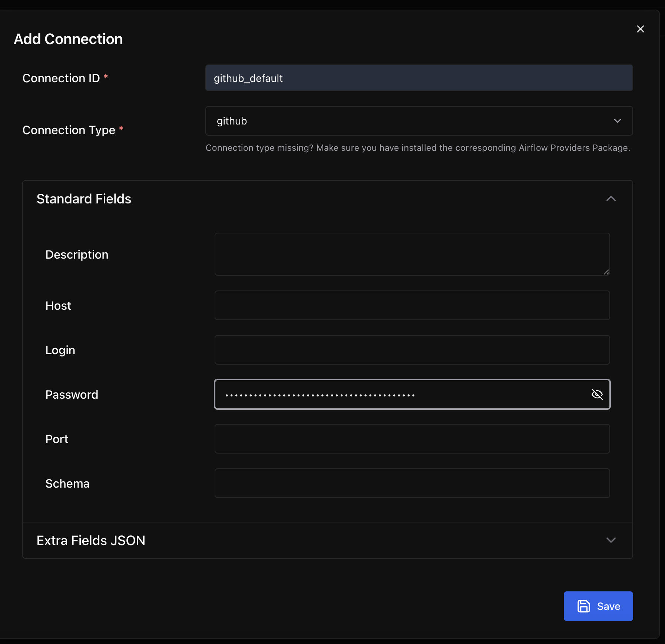The height and width of the screenshot is (644, 665).
Task: Select the Connection ID field containing github_default
Action: tap(419, 78)
